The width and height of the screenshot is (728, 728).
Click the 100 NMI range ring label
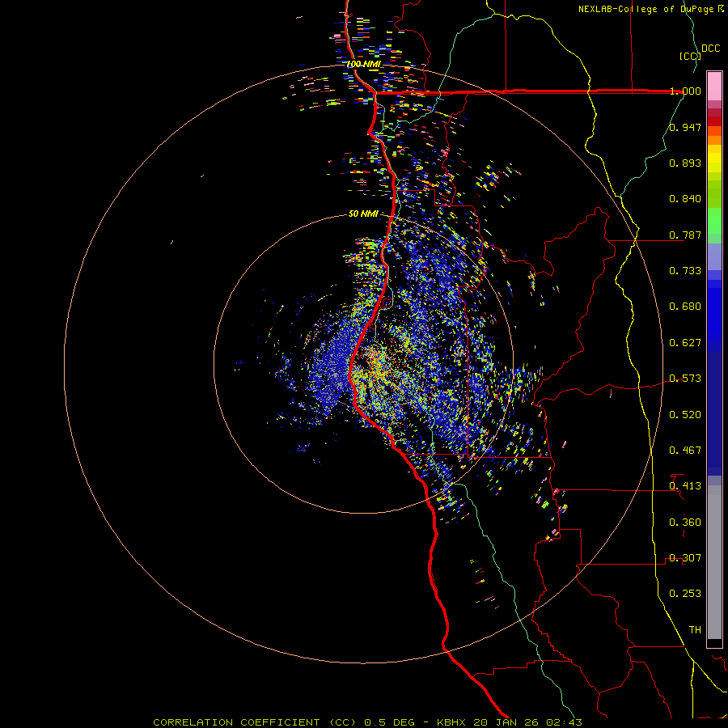coord(363,64)
